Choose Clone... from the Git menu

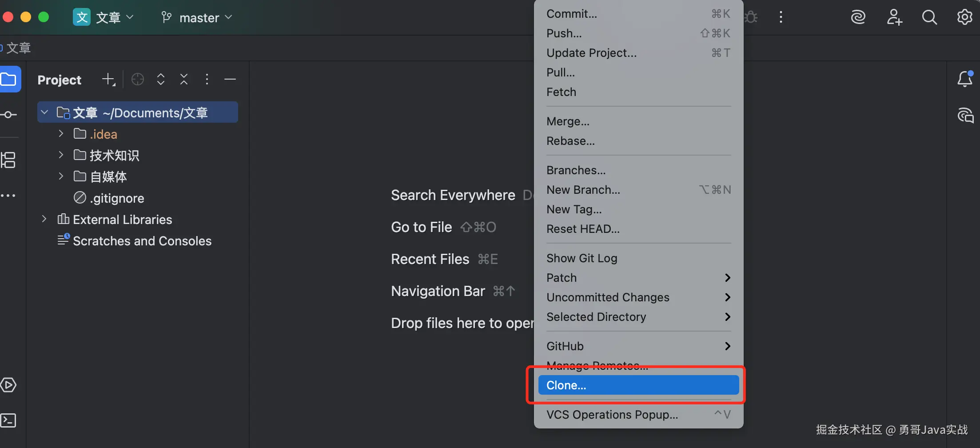(638, 385)
